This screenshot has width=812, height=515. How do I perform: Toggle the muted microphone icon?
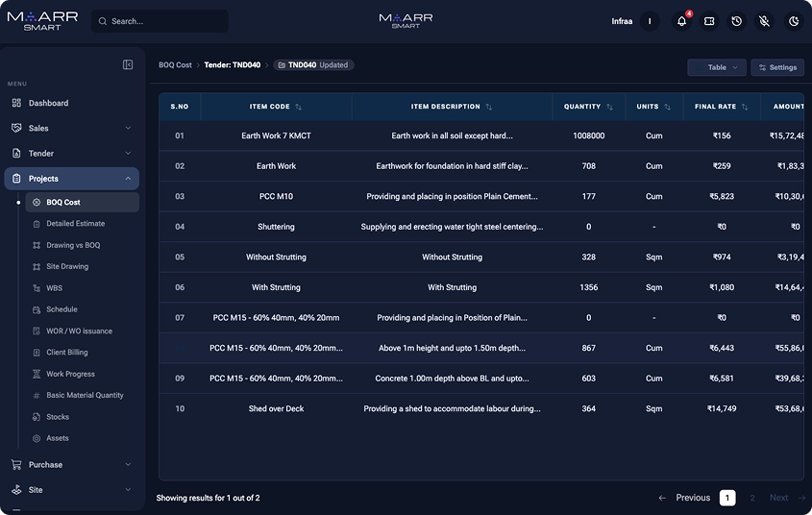pos(764,21)
